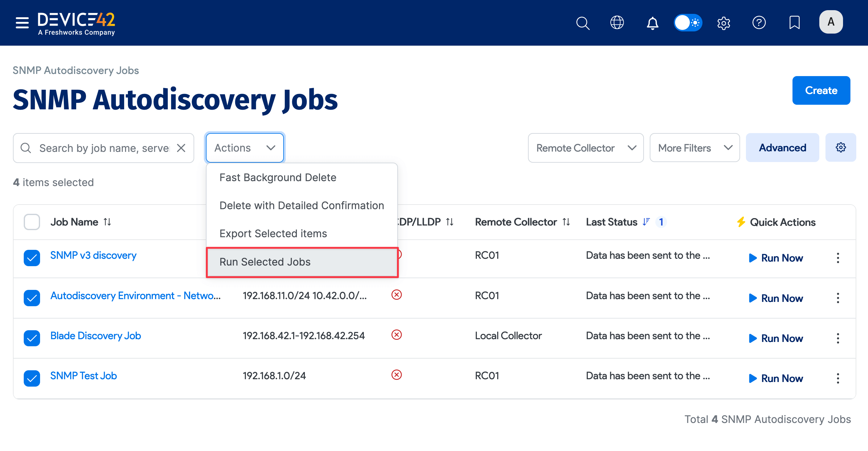Collapse the Actions dropdown
This screenshot has height=451, width=868.
[245, 148]
